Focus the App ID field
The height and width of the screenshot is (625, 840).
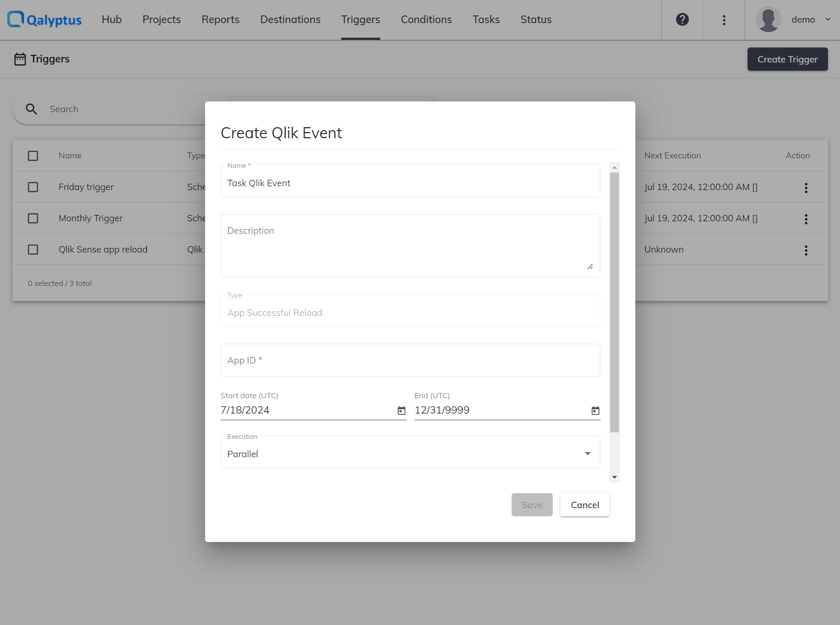[410, 360]
